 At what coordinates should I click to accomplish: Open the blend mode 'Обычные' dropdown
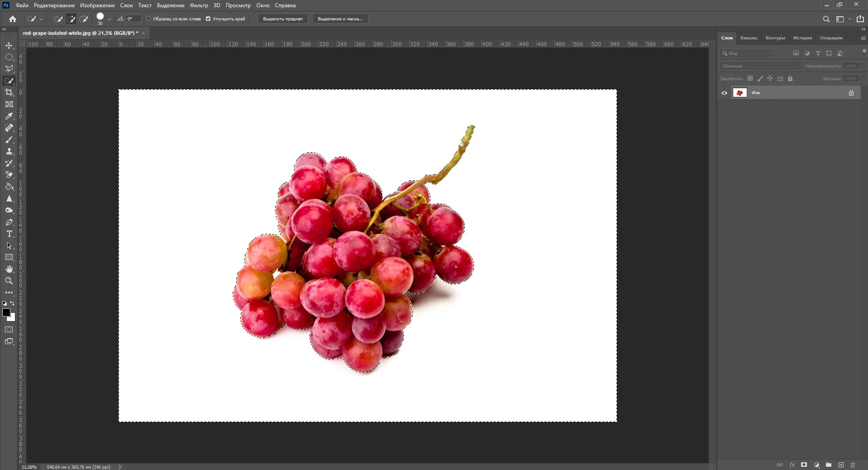[x=760, y=66]
